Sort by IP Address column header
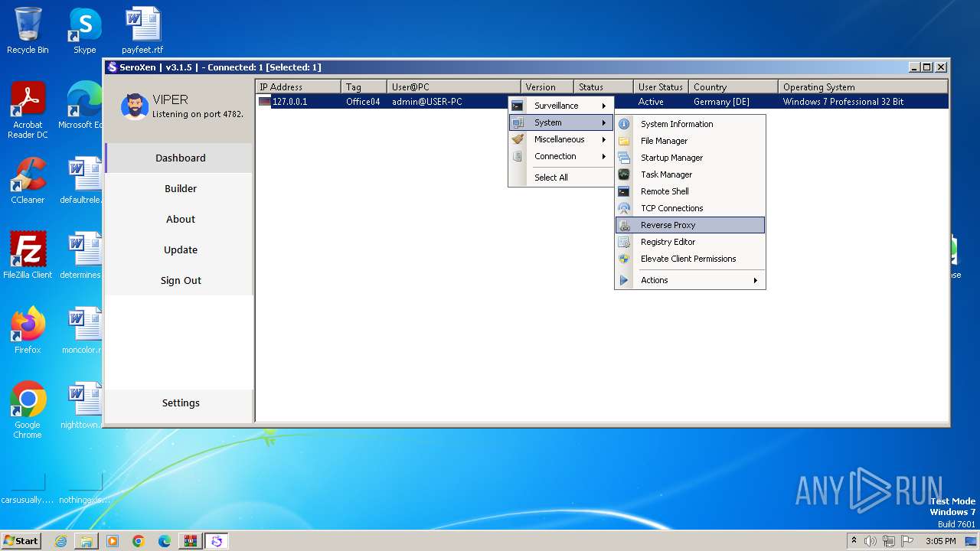The height and width of the screenshot is (551, 980). [299, 87]
